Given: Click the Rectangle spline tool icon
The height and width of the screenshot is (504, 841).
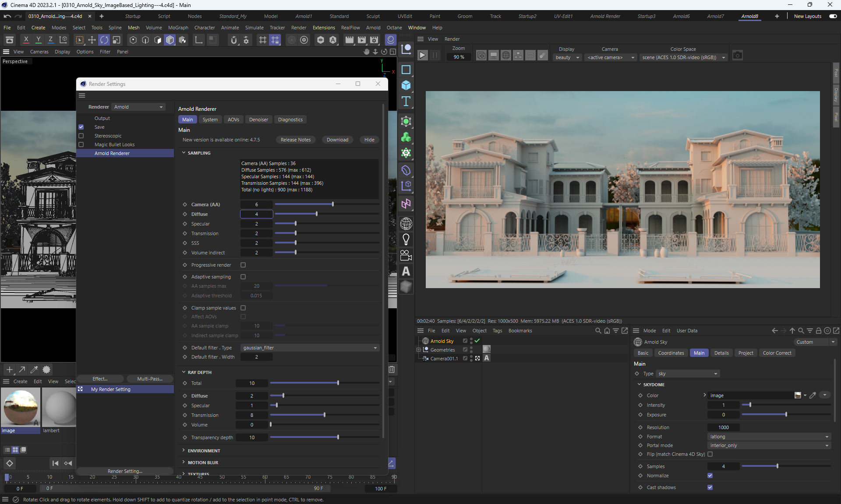Looking at the screenshot, I should tap(406, 70).
